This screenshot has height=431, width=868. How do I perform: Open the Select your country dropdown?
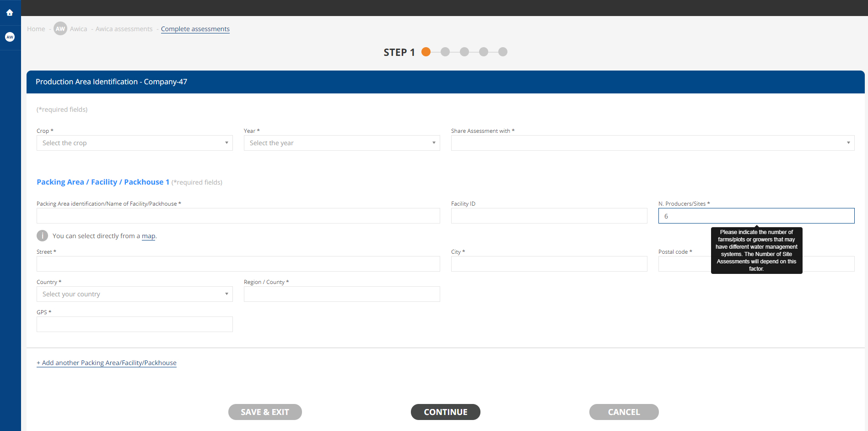click(135, 294)
